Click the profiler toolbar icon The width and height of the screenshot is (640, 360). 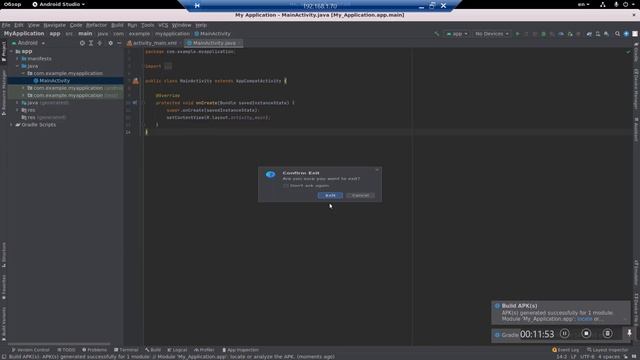(x=561, y=34)
